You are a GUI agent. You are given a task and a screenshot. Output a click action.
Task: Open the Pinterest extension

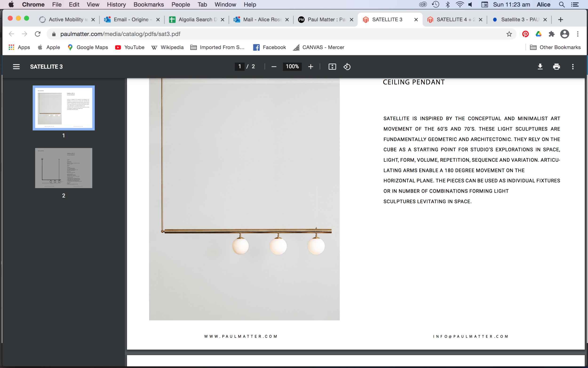point(525,34)
